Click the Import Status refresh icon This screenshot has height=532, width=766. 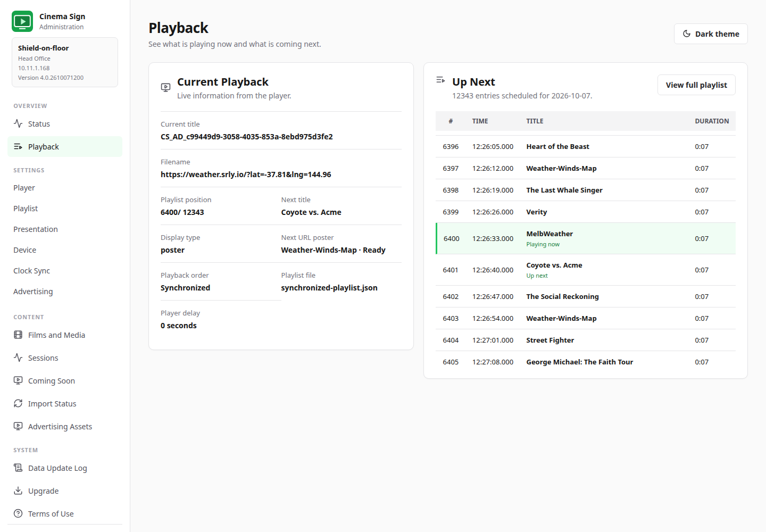[x=18, y=403]
